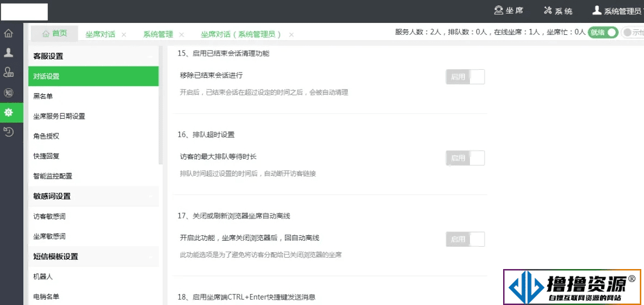644x305 pixels.
Task: Click heading 15、启用已结束会话清理功能
Action: pos(224,53)
